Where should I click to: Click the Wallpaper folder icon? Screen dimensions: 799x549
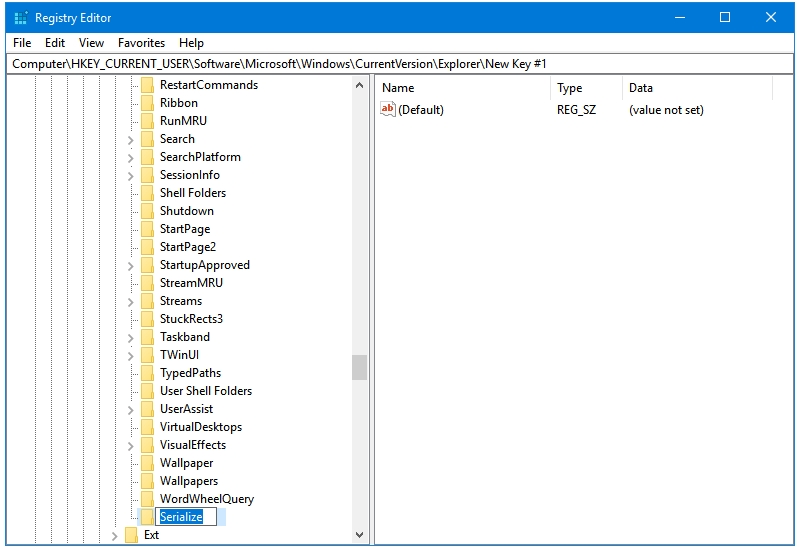[x=147, y=463]
